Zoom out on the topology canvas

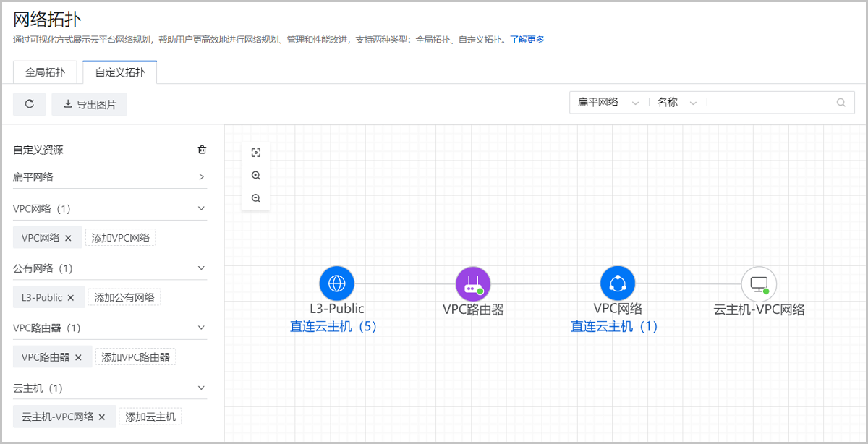[255, 198]
